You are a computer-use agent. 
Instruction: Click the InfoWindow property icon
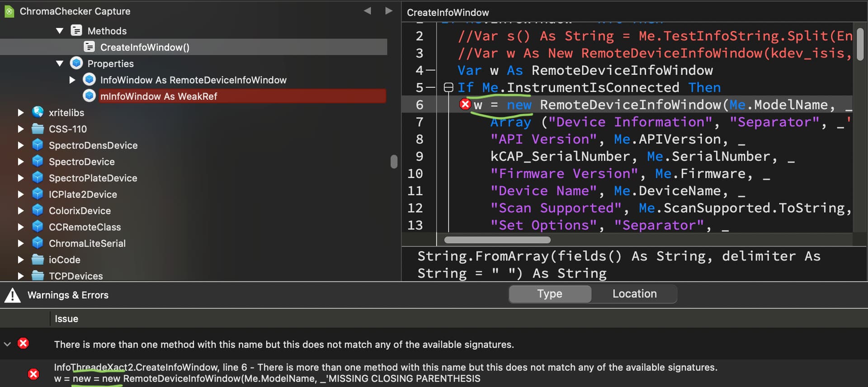tap(90, 80)
